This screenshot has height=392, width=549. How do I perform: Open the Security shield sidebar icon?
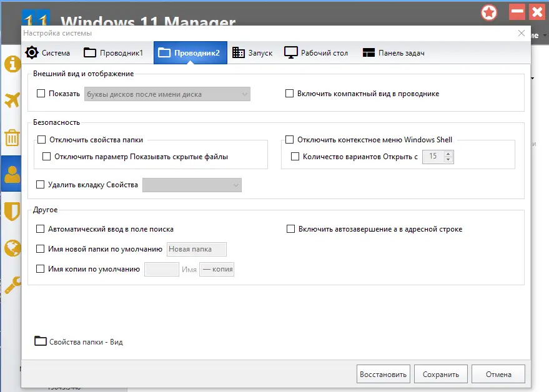(x=12, y=212)
